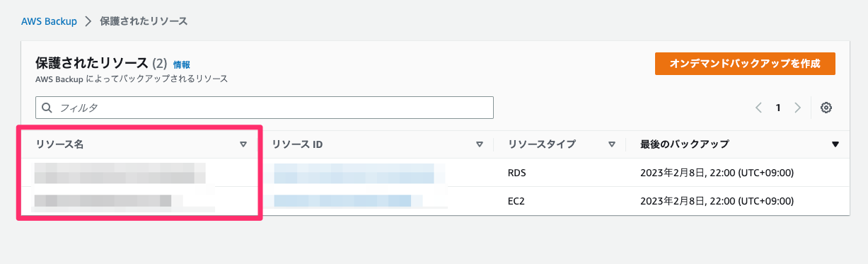This screenshot has height=264, width=868.
Task: Click the magnifier icon in the filter box
Action: point(47,108)
